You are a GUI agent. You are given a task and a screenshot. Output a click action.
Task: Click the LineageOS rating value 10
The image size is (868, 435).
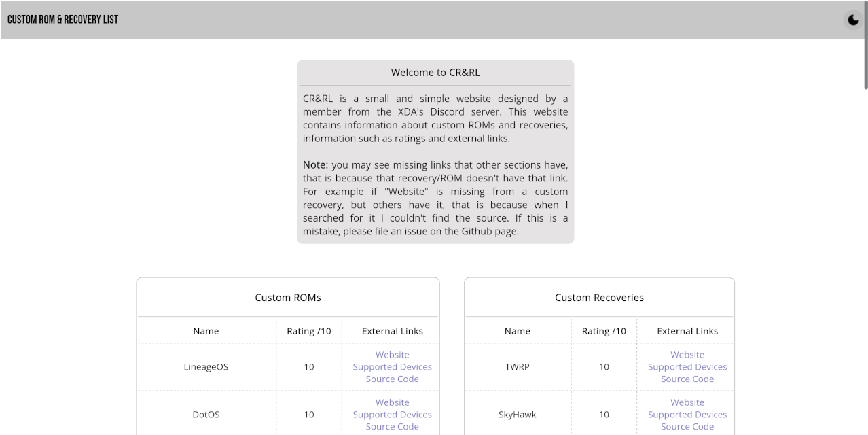click(309, 367)
